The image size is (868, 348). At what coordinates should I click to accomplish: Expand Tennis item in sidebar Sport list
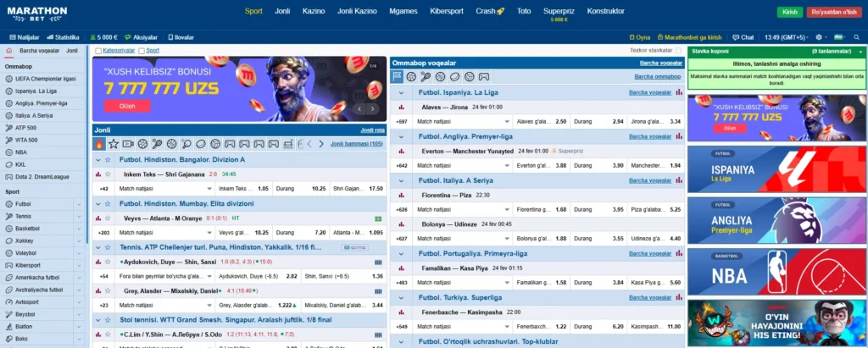[79, 216]
